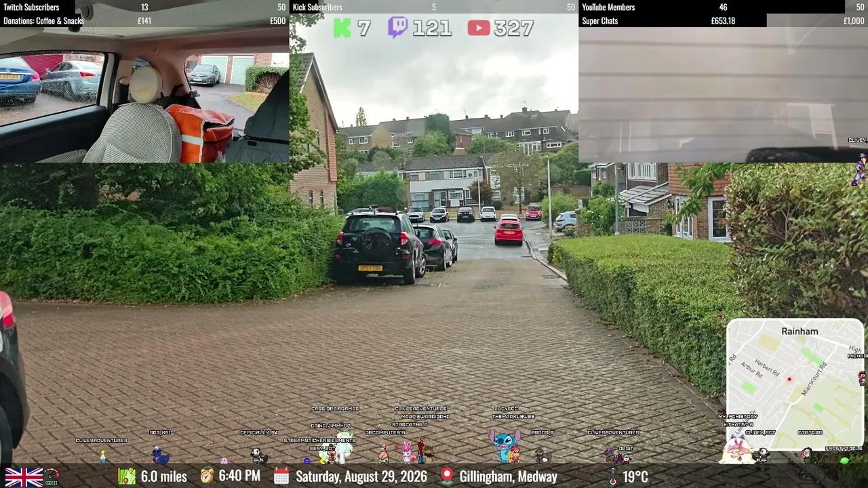This screenshot has height=488, width=868.
Task: Click the skeleton avatar under OFFICIALLY_94
Action: 258,455
